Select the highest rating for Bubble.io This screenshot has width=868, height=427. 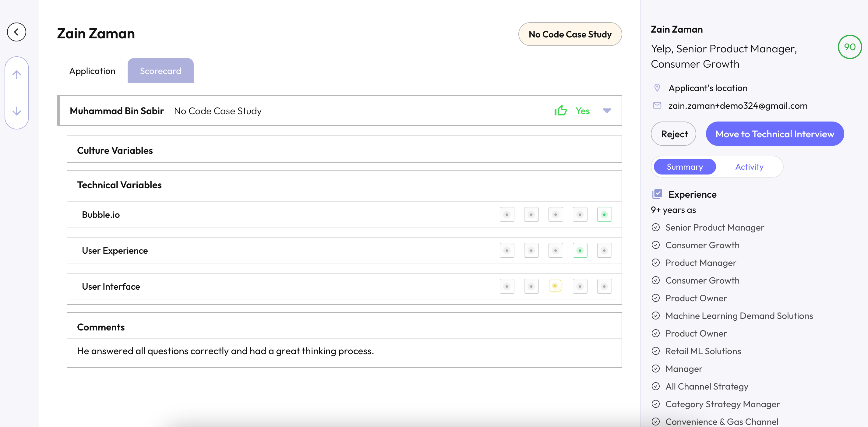coord(604,214)
